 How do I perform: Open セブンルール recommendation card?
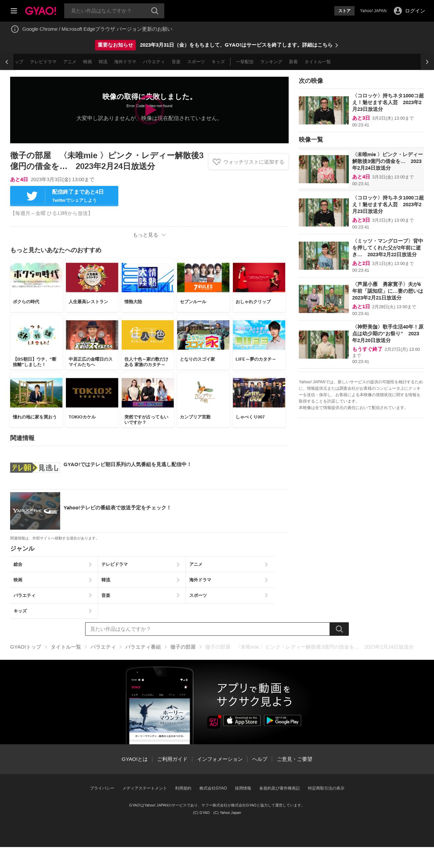203,285
